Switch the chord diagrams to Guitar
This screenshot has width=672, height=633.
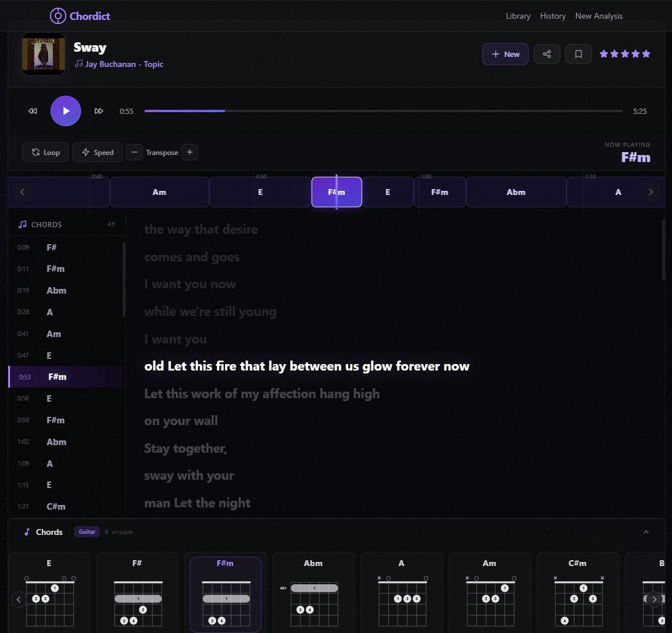coord(86,531)
